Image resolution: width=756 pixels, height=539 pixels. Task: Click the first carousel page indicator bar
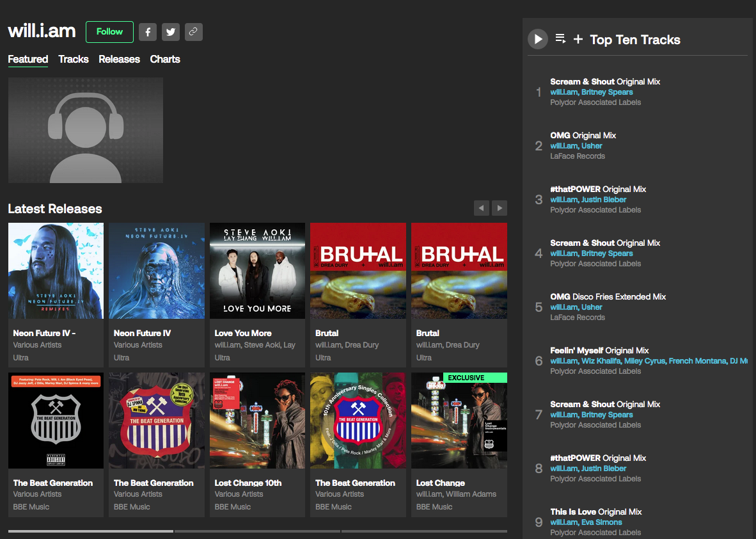pos(91,531)
